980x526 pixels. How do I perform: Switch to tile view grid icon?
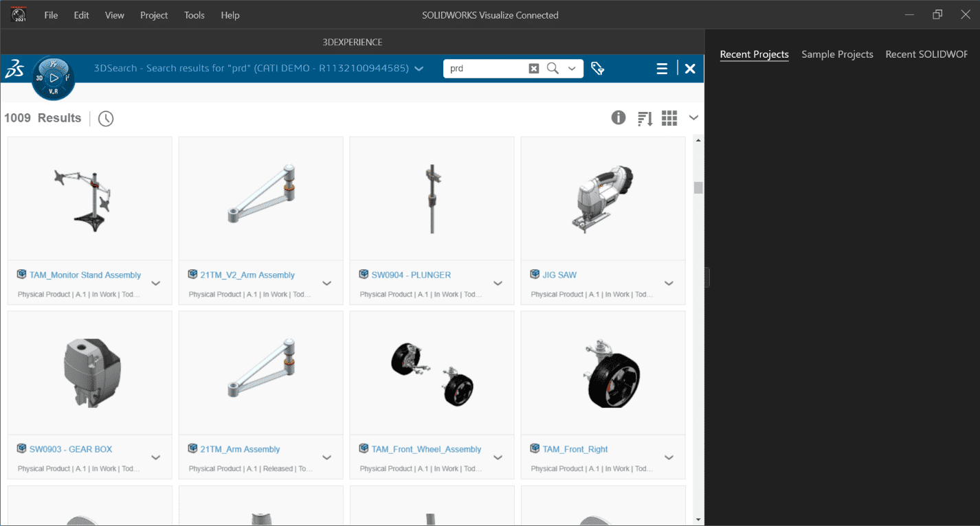[x=669, y=118]
